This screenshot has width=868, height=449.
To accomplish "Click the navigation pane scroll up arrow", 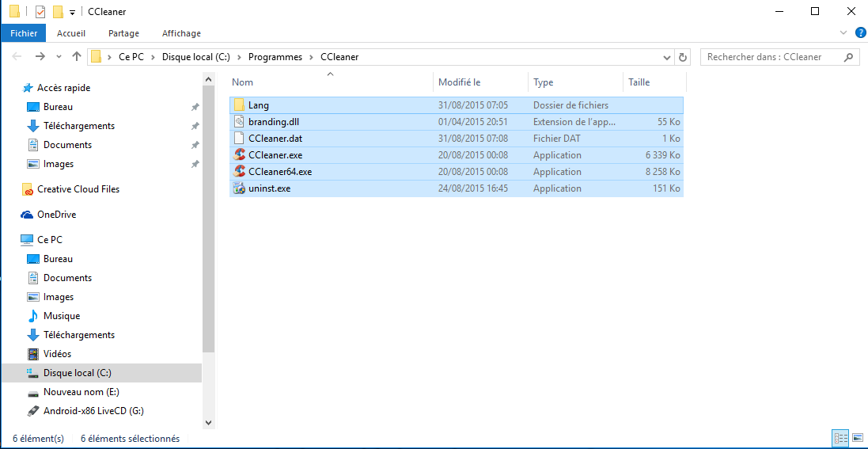I will point(208,79).
